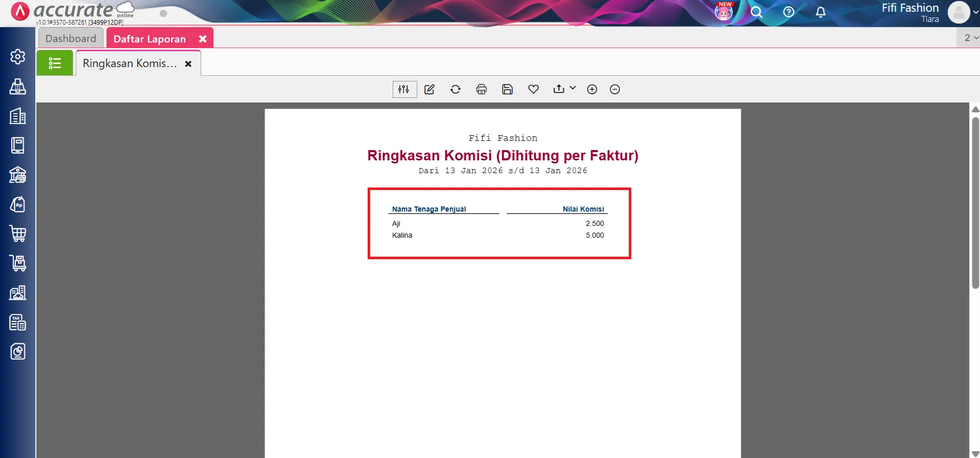The width and height of the screenshot is (980, 458).
Task: Click the export/share report icon
Action: tap(559, 89)
